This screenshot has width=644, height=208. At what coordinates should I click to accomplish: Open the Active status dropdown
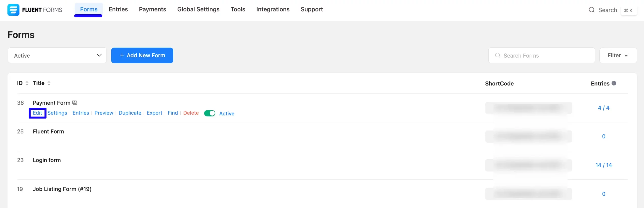(57, 55)
